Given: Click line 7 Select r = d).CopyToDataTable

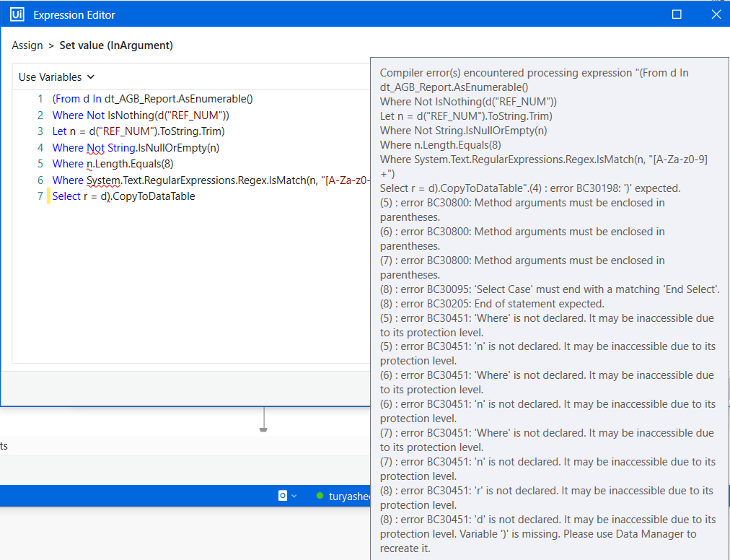Looking at the screenshot, I should pyautogui.click(x=123, y=196).
